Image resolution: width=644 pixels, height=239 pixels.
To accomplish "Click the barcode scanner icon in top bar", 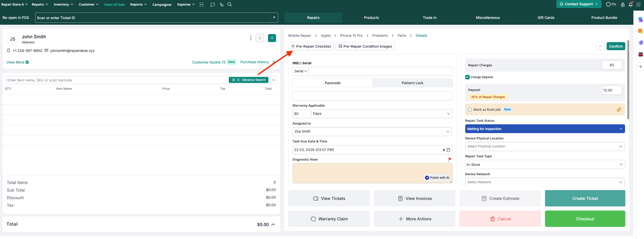I will pyautogui.click(x=201, y=5).
